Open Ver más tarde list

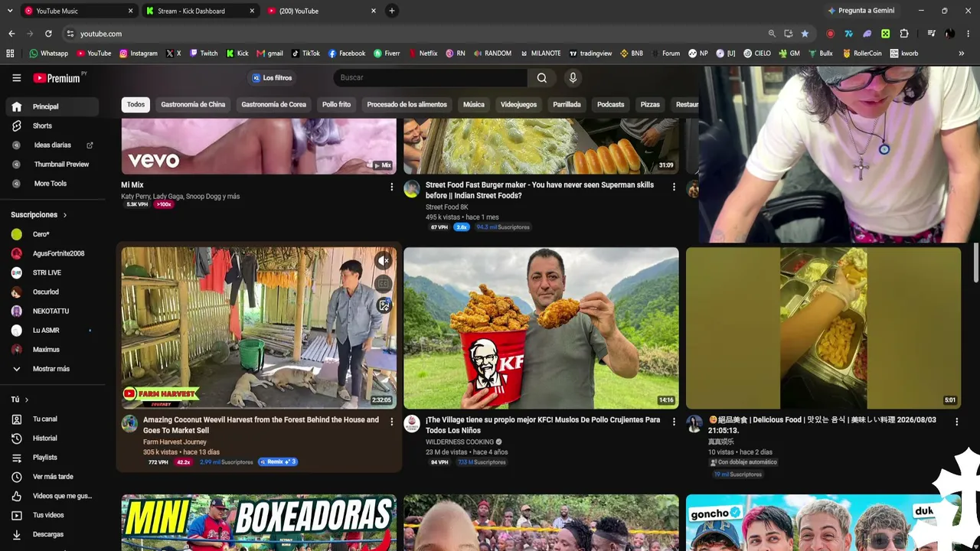click(52, 477)
